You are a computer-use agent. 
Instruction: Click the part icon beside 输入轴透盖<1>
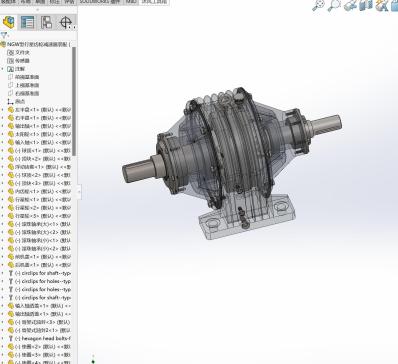tap(11, 306)
